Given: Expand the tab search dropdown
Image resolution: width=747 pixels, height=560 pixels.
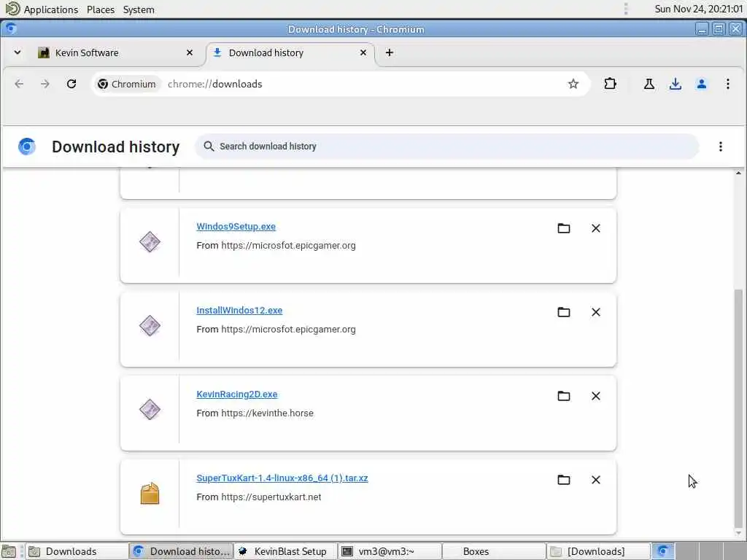Looking at the screenshot, I should [18, 52].
